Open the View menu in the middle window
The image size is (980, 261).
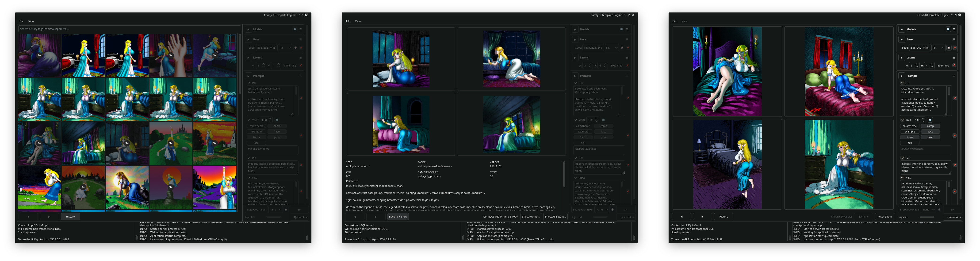358,21
